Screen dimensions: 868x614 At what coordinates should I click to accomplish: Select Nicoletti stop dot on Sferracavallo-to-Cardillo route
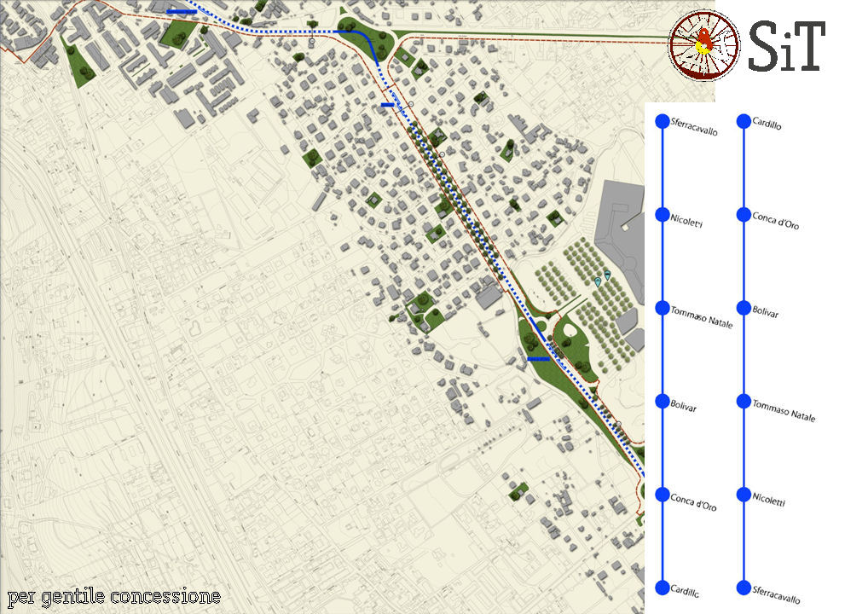point(662,215)
